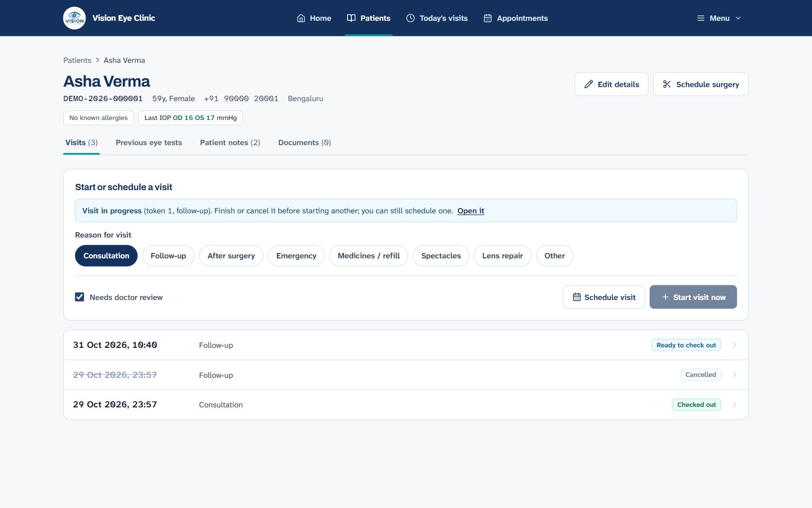Choose the Spectacles reason chip

[441, 255]
